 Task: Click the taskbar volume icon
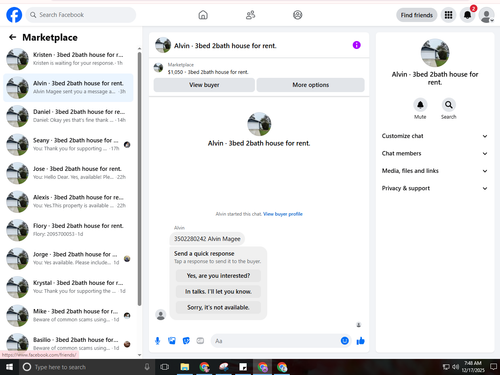pyautogui.click(x=455, y=367)
